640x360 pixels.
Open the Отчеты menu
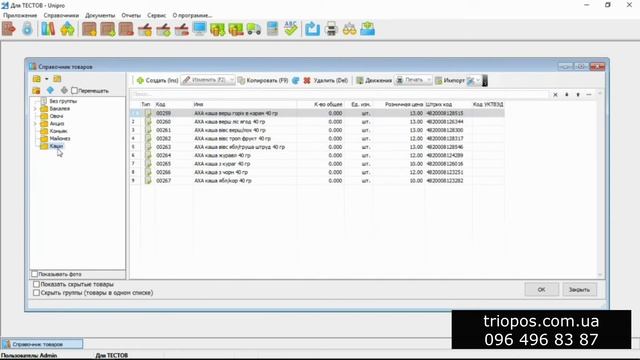pos(131,15)
